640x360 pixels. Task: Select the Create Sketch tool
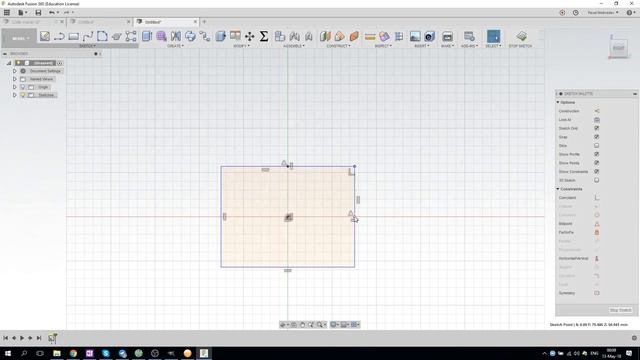pos(45,36)
